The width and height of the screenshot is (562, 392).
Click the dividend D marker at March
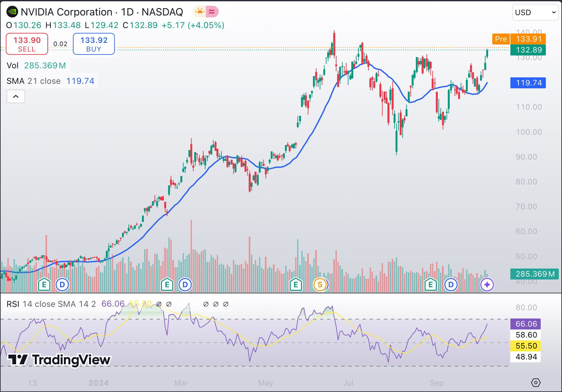[185, 285]
